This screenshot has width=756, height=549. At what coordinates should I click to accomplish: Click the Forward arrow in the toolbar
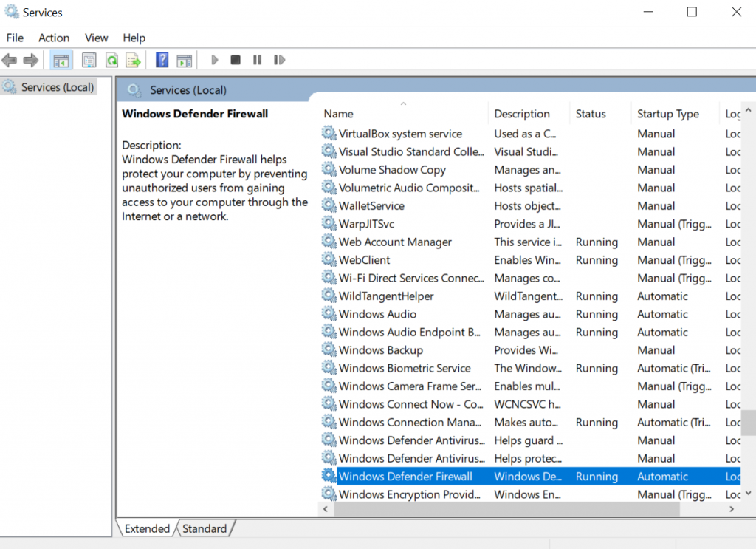(31, 61)
